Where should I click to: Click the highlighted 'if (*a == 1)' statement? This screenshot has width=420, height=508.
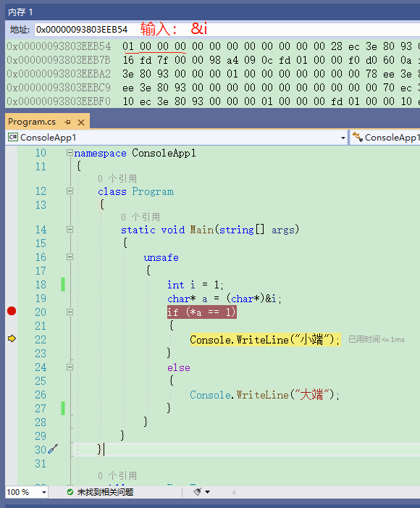[x=202, y=312]
